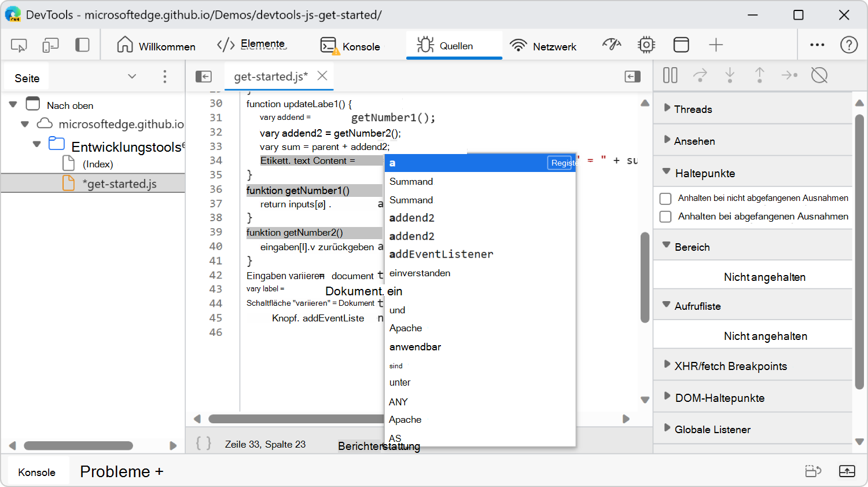Add a new tool with the plus icon

[x=716, y=45]
